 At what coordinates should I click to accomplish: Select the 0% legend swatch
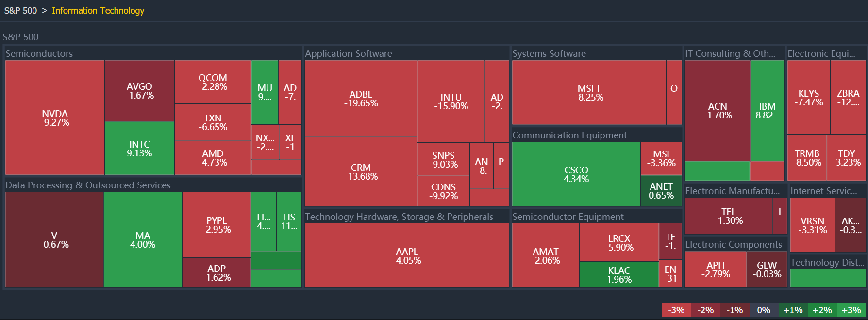click(x=764, y=310)
